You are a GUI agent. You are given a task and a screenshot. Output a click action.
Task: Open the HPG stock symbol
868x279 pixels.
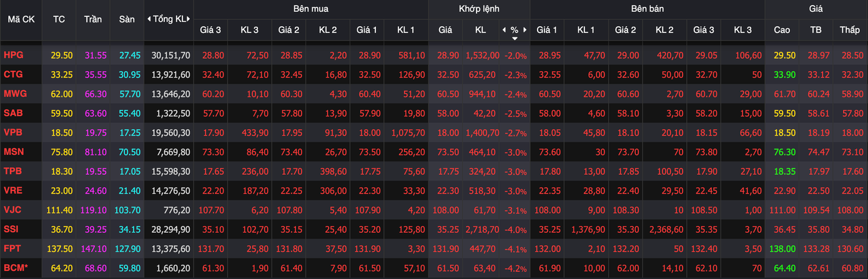point(14,55)
